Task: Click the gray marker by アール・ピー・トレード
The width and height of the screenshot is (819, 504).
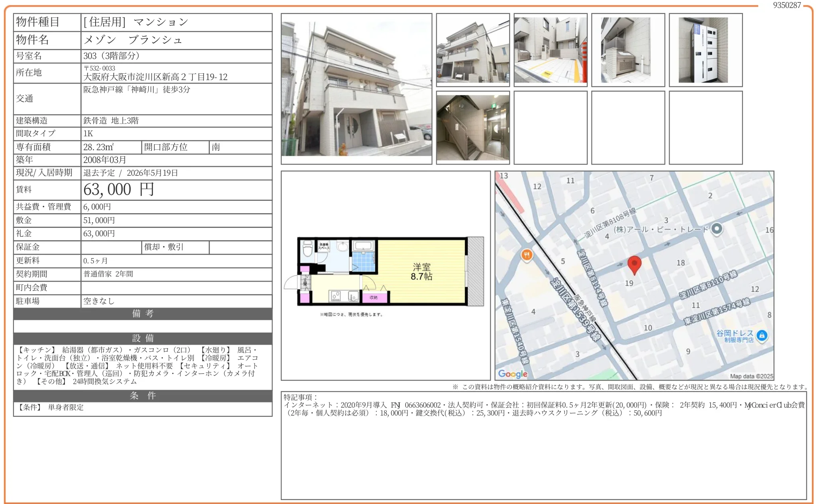Action: 716,228
